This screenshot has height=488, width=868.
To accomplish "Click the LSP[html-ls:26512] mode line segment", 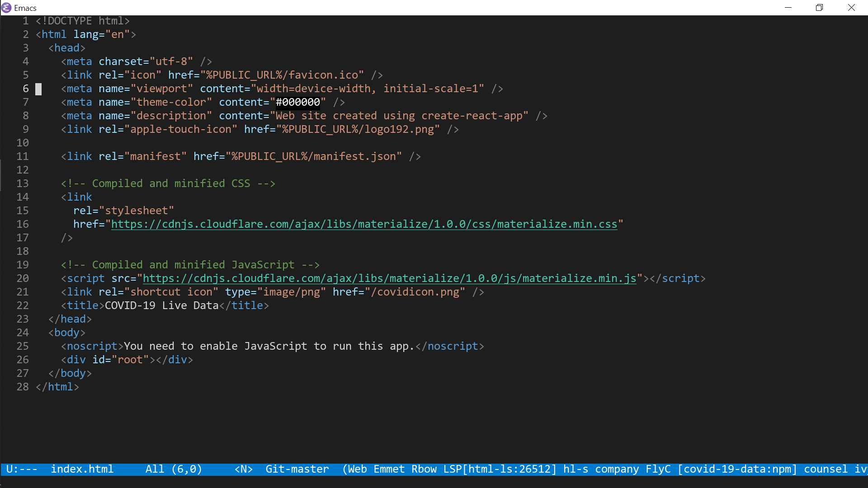I will pyautogui.click(x=500, y=469).
